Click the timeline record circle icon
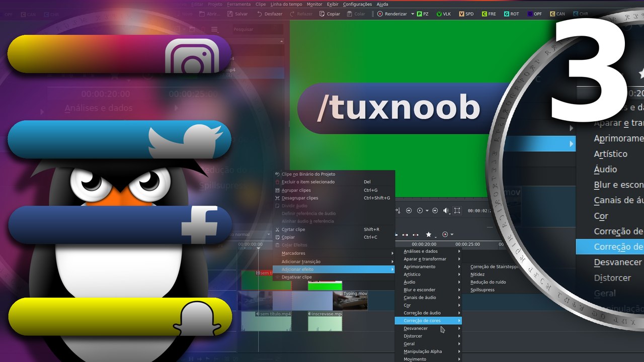This screenshot has height=362, width=644. point(445,234)
